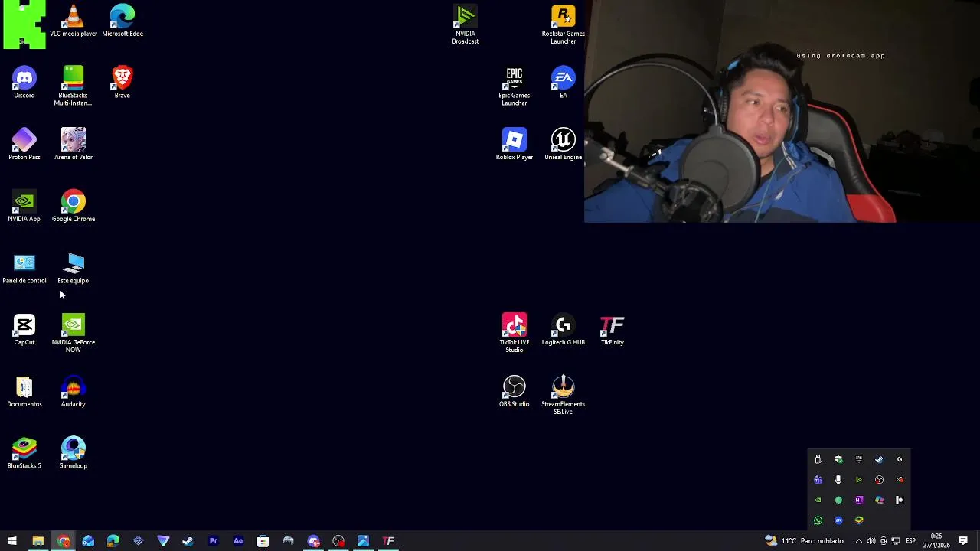Open VLC media player desktop shortcut

pos(73,21)
